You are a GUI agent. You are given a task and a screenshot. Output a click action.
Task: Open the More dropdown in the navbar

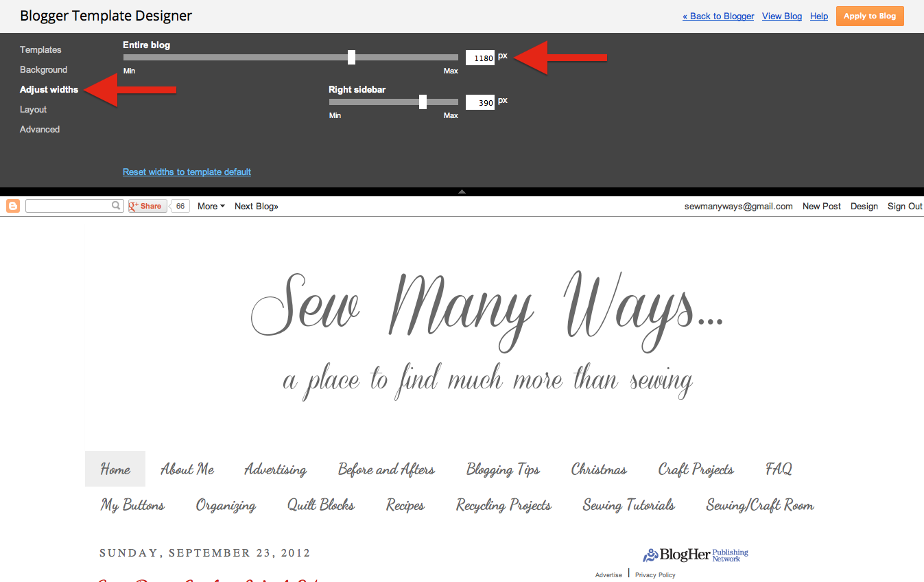(210, 206)
